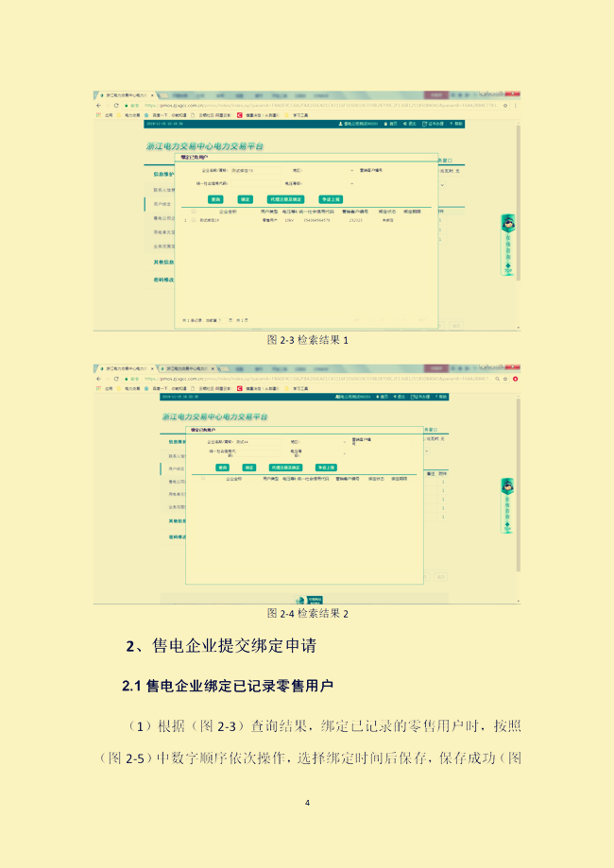Screen dimensions: 614x868
Task: Open the 地区 dropdown in Figure 2-4 dialog
Action: click(323, 441)
